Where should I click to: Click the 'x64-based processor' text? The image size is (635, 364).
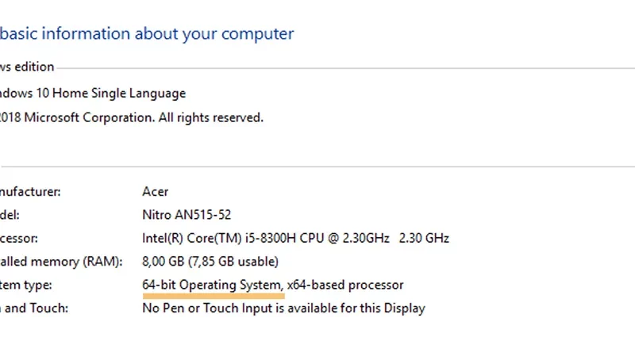345,285
